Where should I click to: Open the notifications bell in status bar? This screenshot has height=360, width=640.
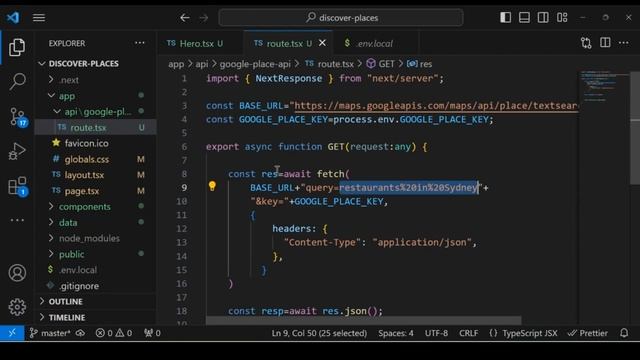pyautogui.click(x=624, y=333)
